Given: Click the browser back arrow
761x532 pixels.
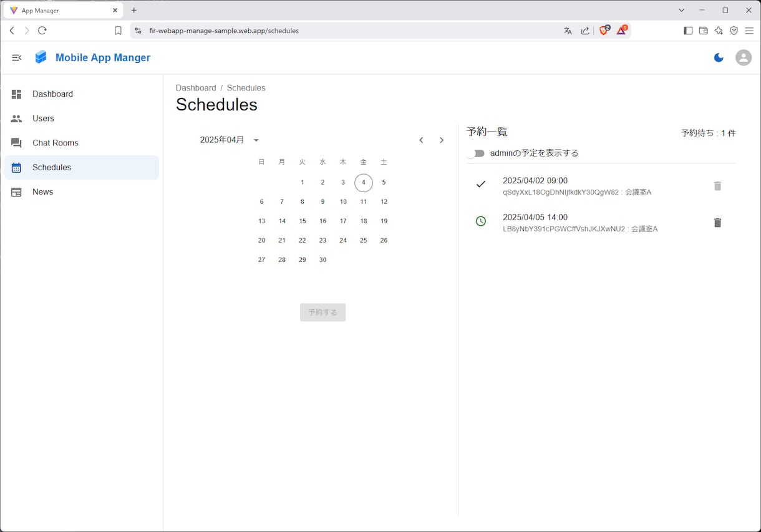Looking at the screenshot, I should coord(12,31).
